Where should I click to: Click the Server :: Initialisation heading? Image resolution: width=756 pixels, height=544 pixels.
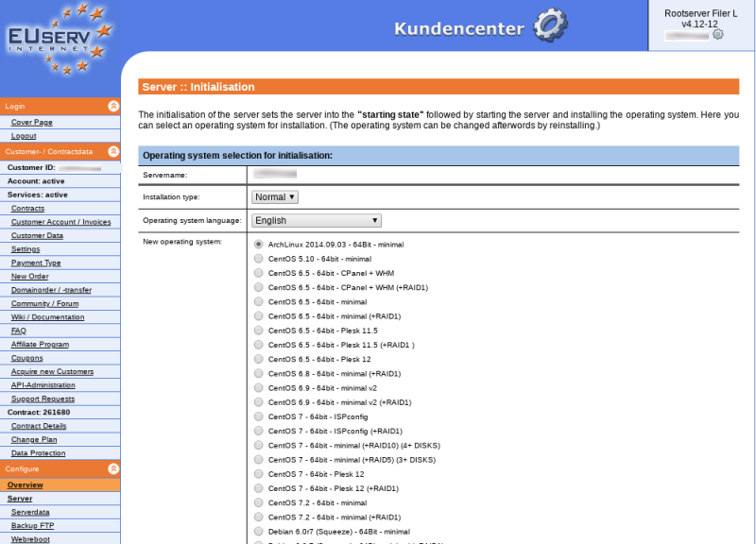pos(198,87)
